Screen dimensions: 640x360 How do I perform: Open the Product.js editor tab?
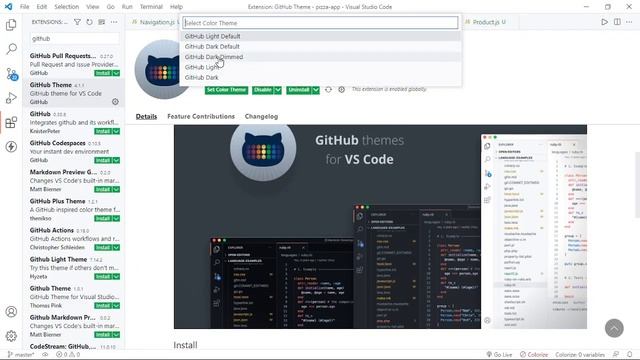(x=485, y=22)
